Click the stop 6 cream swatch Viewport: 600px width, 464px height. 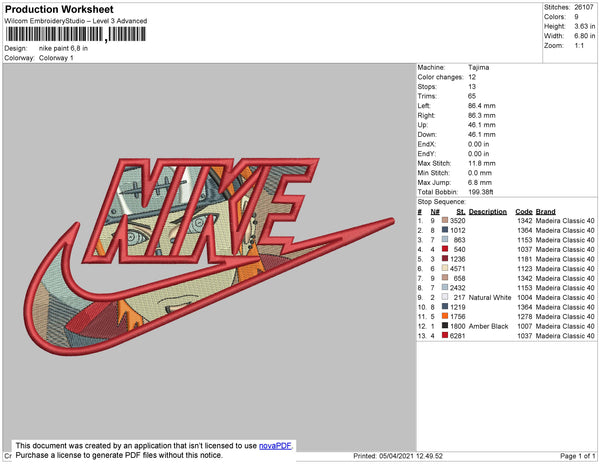point(445,268)
